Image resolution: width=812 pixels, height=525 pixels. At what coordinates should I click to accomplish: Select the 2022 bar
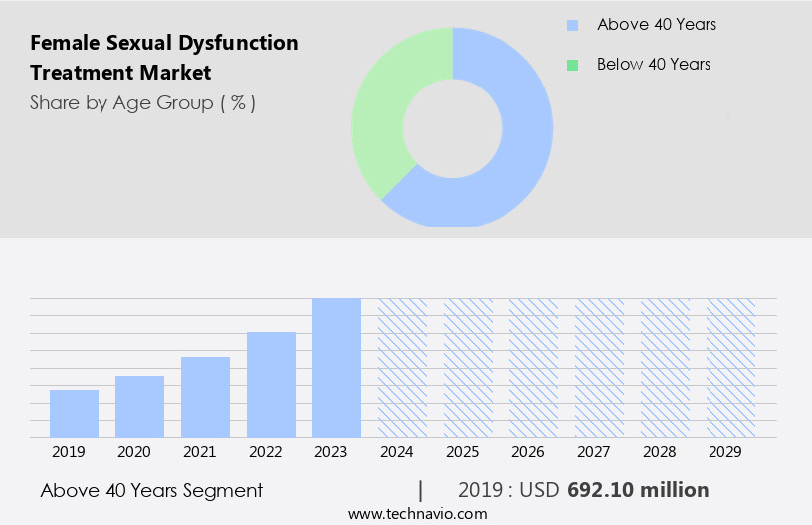(x=271, y=385)
